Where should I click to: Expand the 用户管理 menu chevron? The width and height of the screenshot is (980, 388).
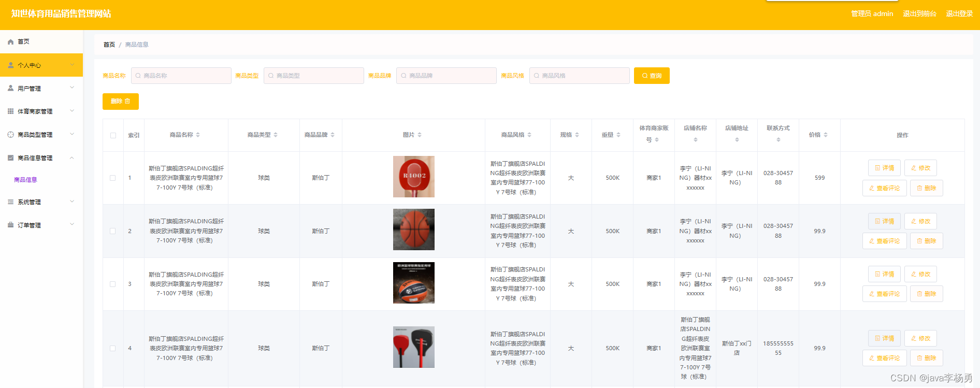point(72,88)
